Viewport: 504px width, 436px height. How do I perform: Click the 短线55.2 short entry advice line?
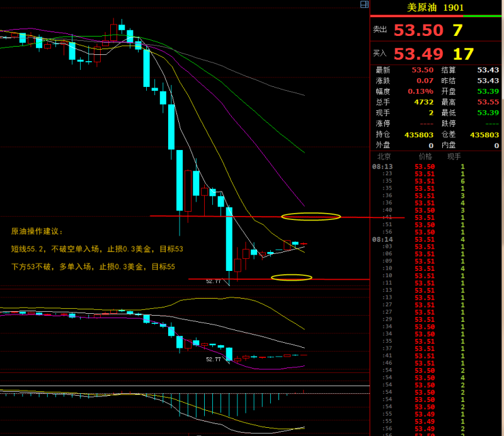click(97, 249)
